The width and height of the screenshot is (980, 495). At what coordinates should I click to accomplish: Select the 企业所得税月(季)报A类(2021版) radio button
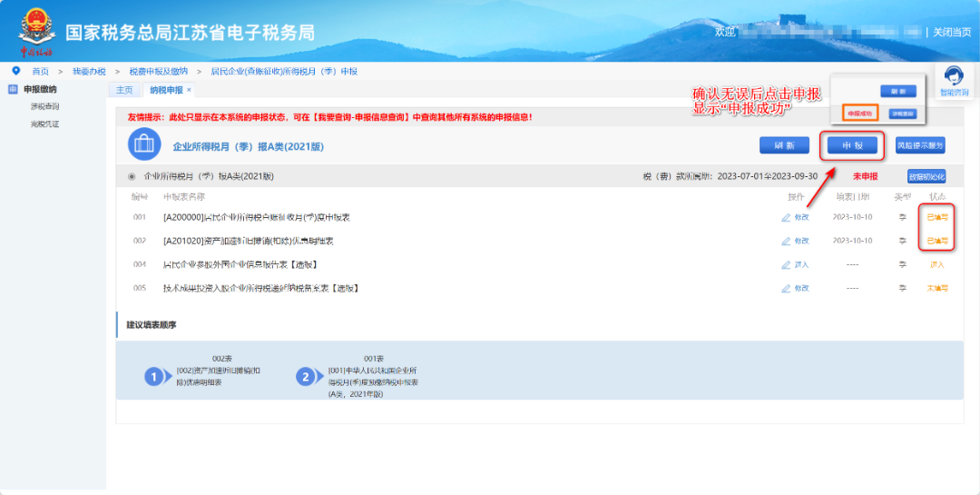(x=132, y=176)
